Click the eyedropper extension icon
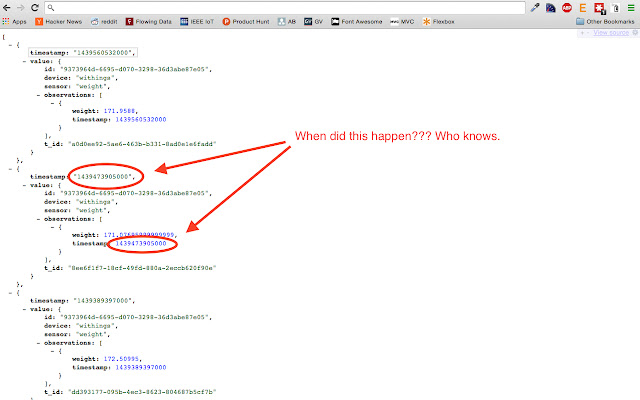 coord(536,7)
